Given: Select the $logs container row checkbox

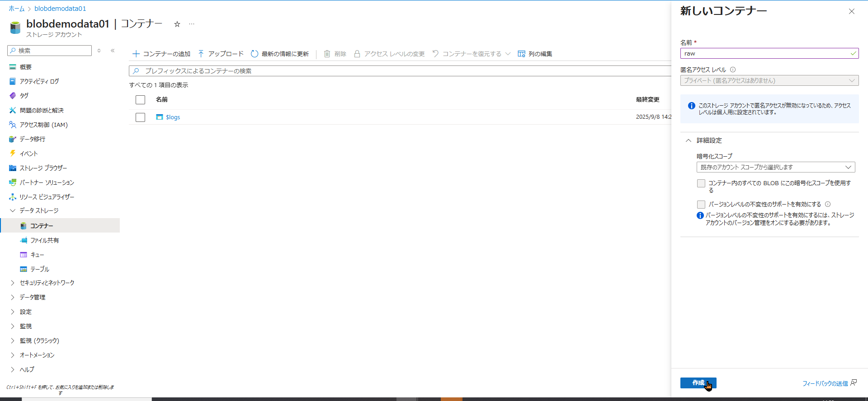Looking at the screenshot, I should click(x=141, y=117).
